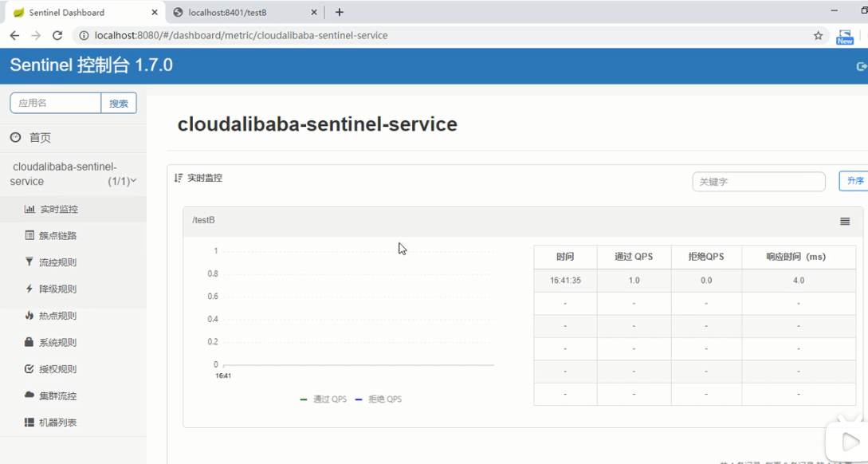Click the 升序 sort button

coord(854,181)
